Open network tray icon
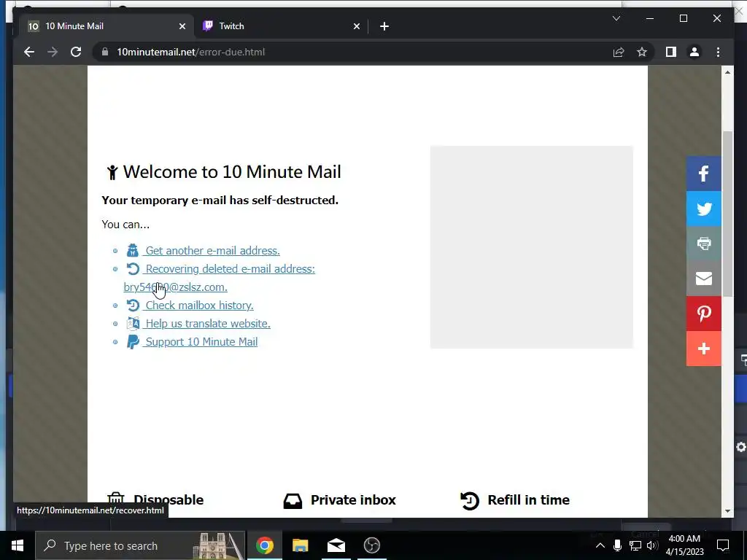The width and height of the screenshot is (747, 560). pyautogui.click(x=635, y=545)
